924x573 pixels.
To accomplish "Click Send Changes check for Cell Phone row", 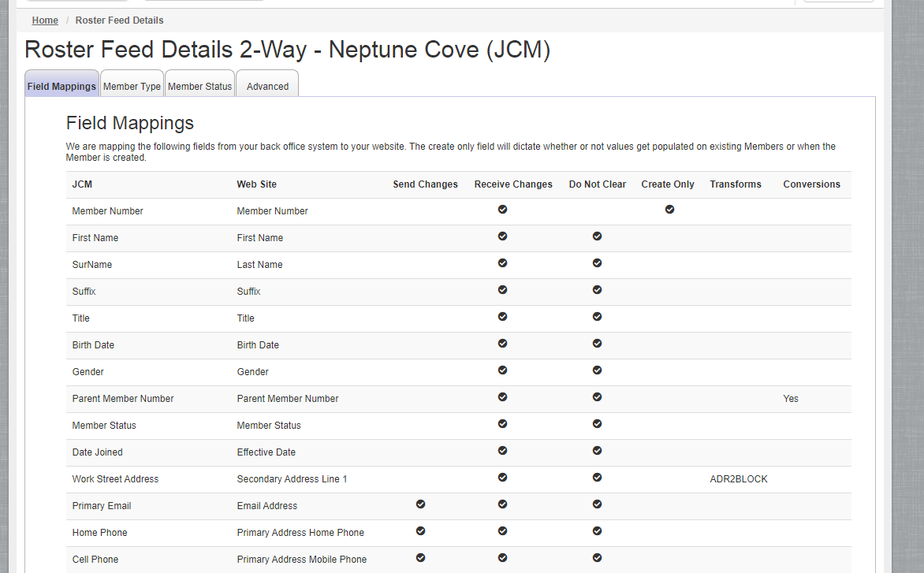I will [421, 558].
